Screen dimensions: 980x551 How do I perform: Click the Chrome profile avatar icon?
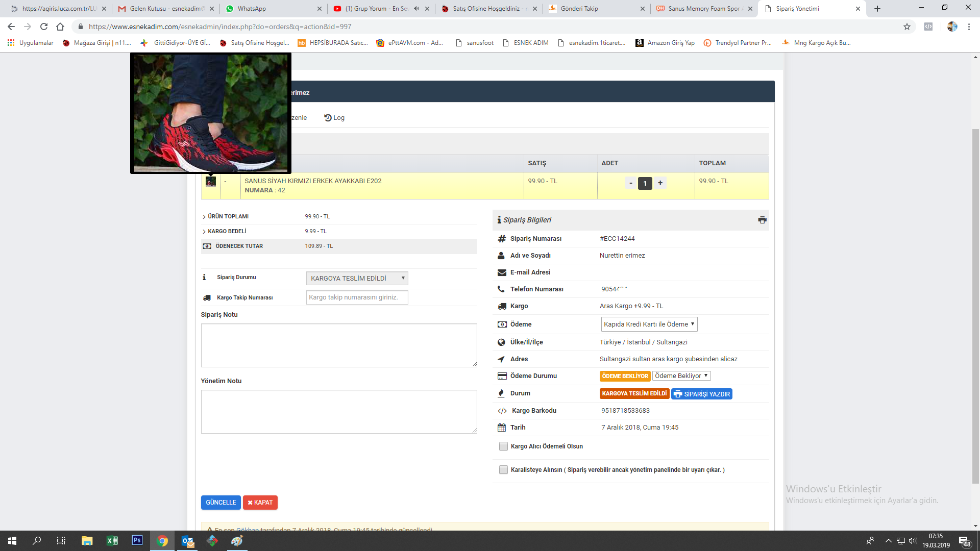[x=952, y=27]
